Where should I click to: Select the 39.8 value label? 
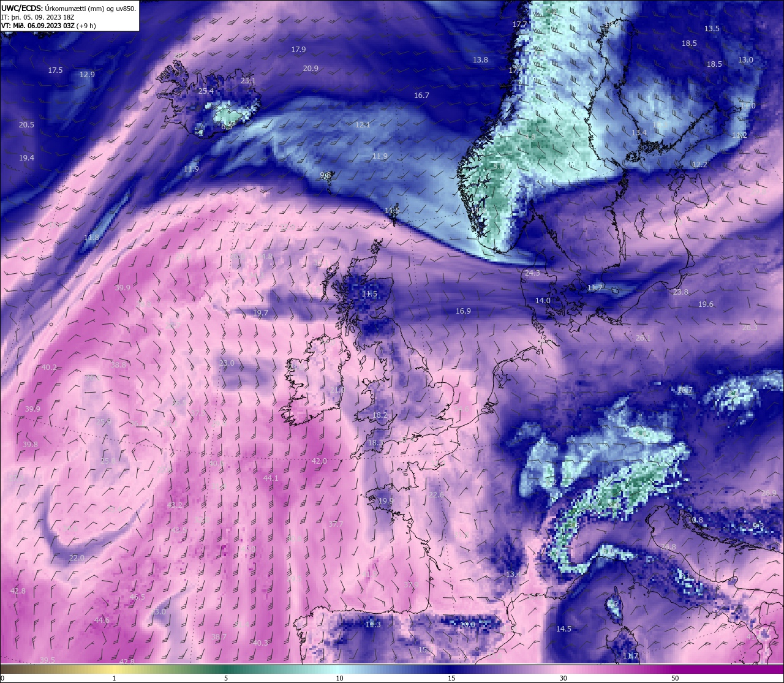pos(30,445)
